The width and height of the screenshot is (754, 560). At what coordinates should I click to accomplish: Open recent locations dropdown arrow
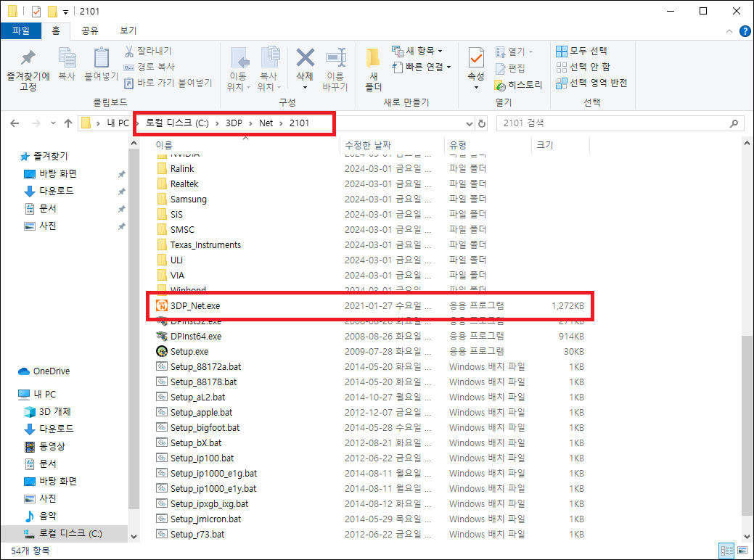point(53,123)
